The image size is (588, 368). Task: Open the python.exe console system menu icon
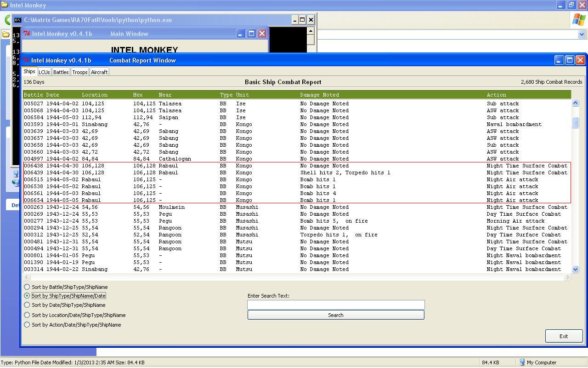pyautogui.click(x=17, y=20)
